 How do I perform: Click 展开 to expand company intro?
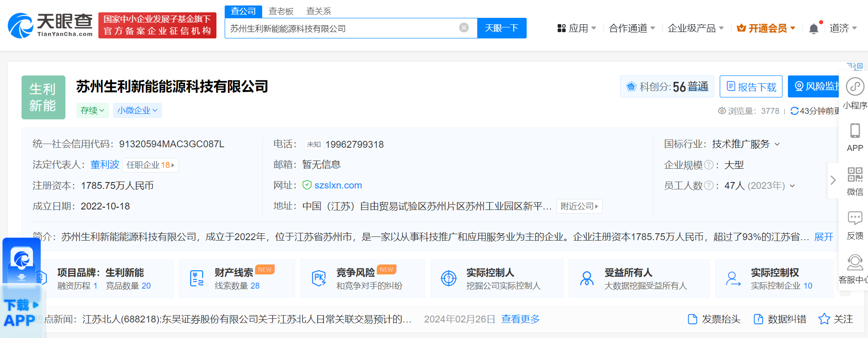(824, 236)
